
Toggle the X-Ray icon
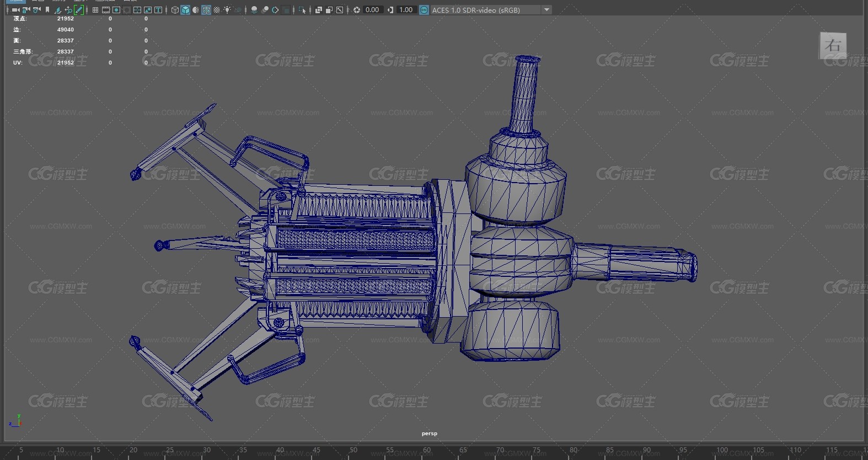(318, 10)
